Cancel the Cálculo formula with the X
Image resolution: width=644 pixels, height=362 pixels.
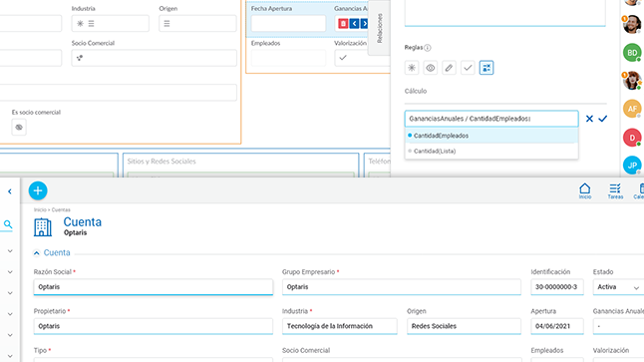click(x=589, y=119)
